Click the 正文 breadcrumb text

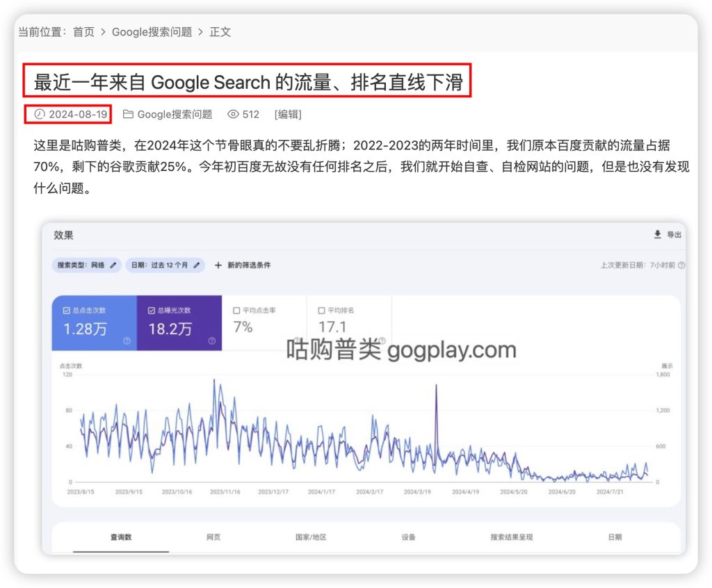(220, 32)
